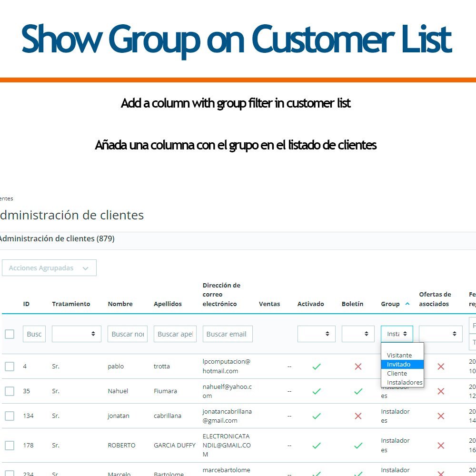Click red Boletín cross for jonatan cabrillana
Viewport: 476px width, 476px height.
[358, 416]
